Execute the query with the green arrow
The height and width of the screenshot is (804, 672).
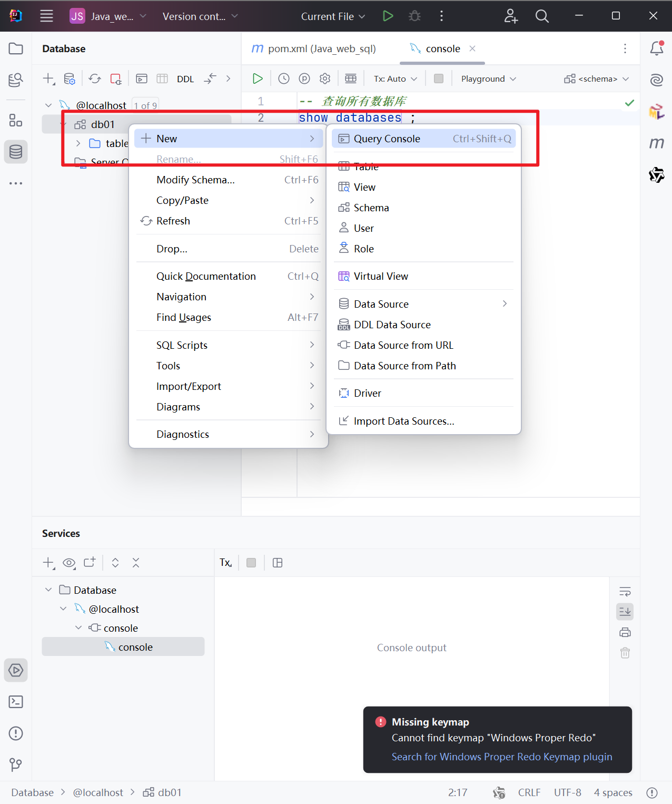pyautogui.click(x=258, y=79)
